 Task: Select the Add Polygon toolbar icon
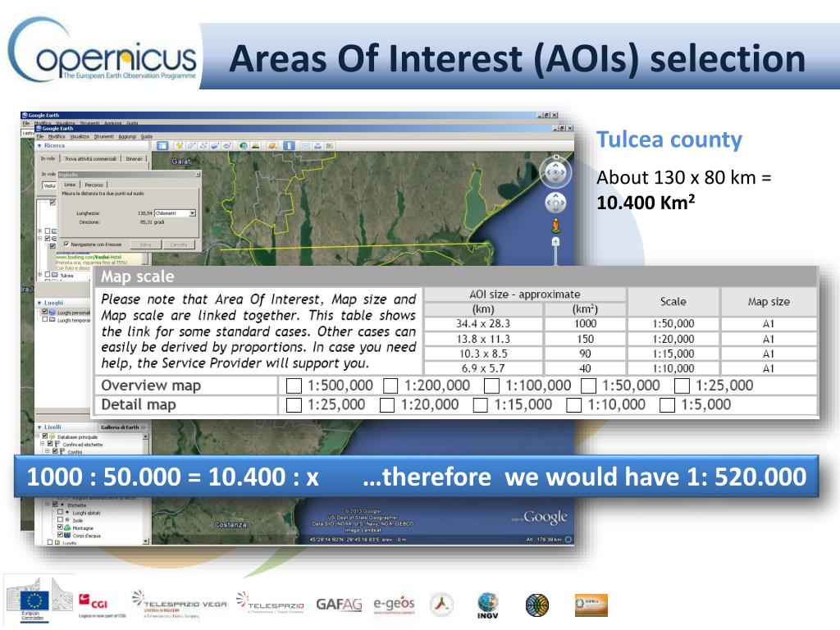[191, 146]
